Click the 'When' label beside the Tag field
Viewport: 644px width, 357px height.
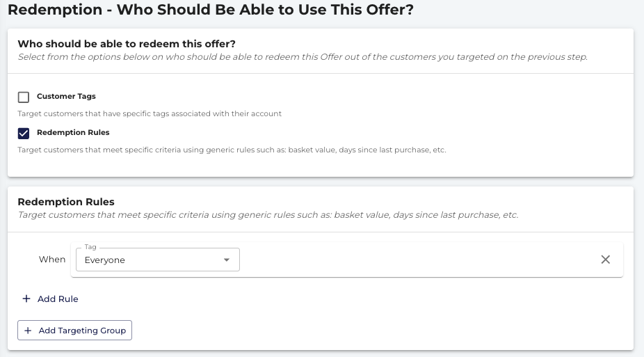click(52, 260)
